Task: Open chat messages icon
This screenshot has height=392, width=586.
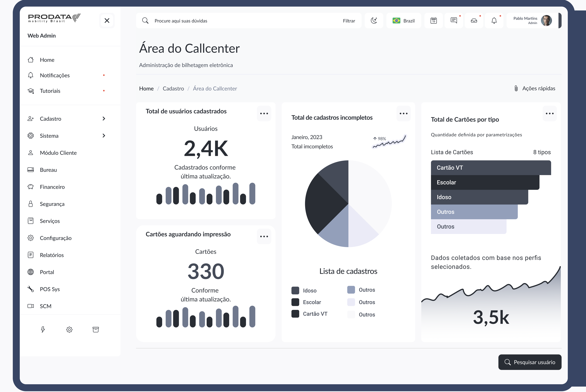Action: click(454, 21)
